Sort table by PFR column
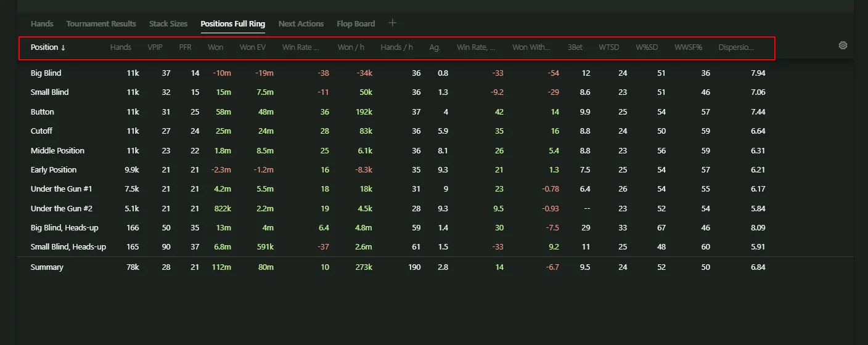 click(185, 47)
